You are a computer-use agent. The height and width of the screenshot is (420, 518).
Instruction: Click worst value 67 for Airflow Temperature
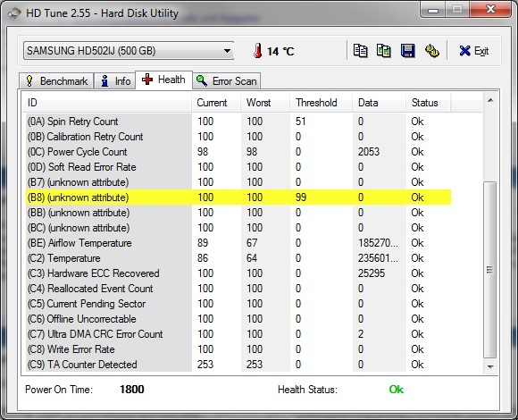252,243
